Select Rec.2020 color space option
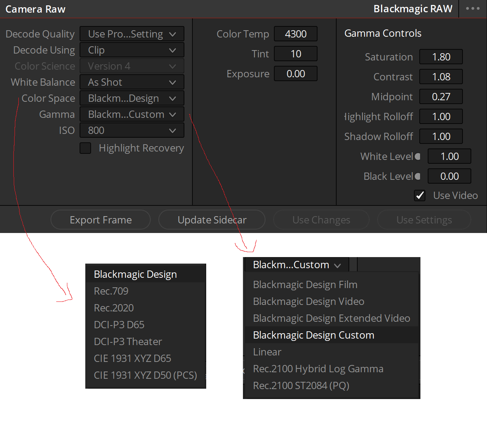This screenshot has height=448, width=487. point(145,308)
